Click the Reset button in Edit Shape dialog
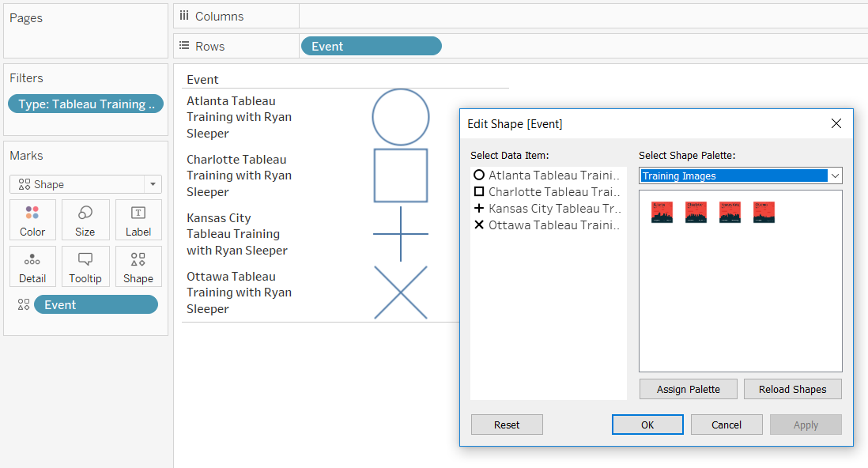The height and width of the screenshot is (468, 868). point(506,425)
